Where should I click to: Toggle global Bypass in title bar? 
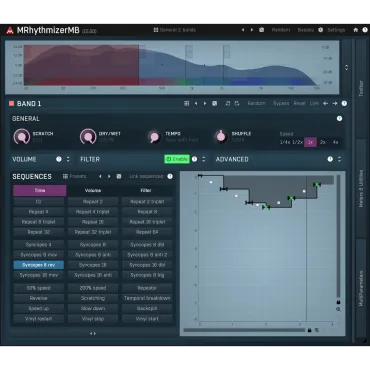306,30
